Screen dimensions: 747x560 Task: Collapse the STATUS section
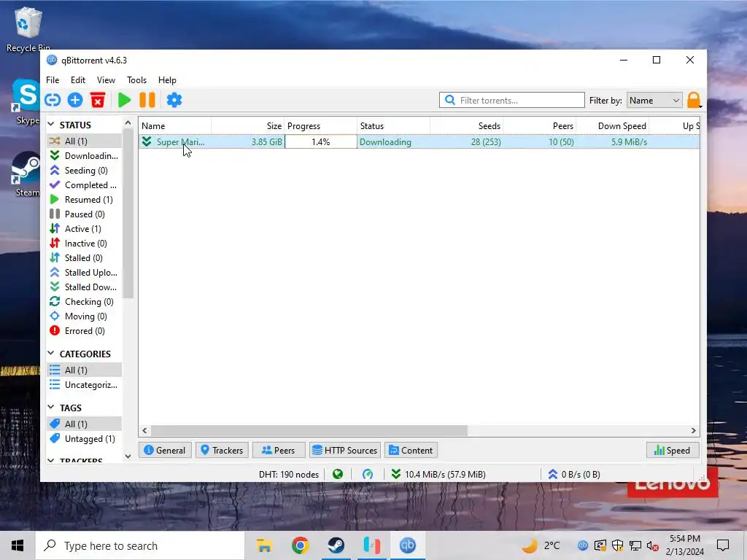click(52, 124)
